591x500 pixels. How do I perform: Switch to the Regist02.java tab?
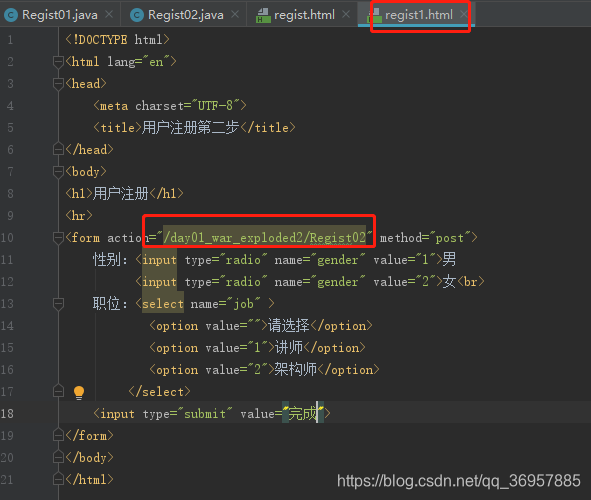(185, 15)
